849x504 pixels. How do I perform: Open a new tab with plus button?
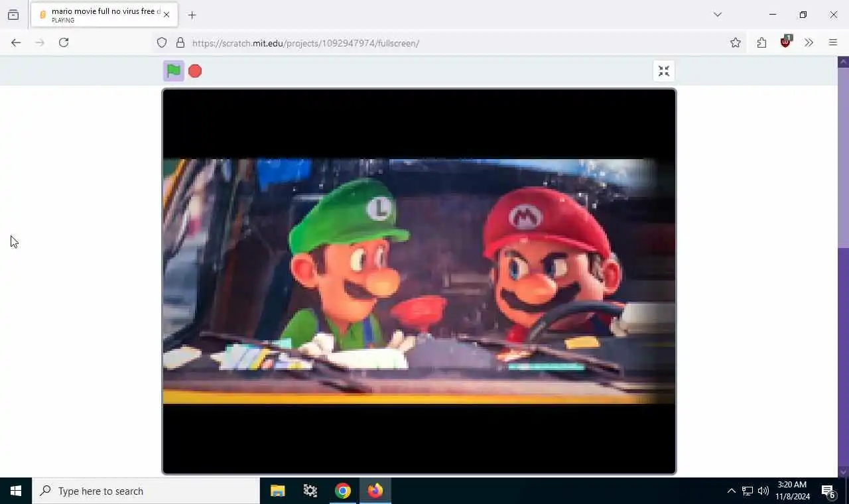(192, 15)
